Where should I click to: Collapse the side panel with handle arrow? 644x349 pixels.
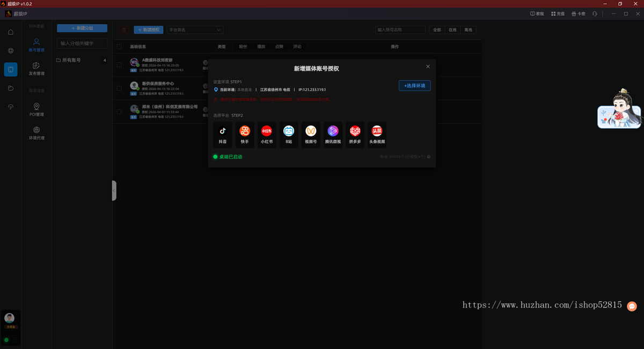tap(114, 191)
